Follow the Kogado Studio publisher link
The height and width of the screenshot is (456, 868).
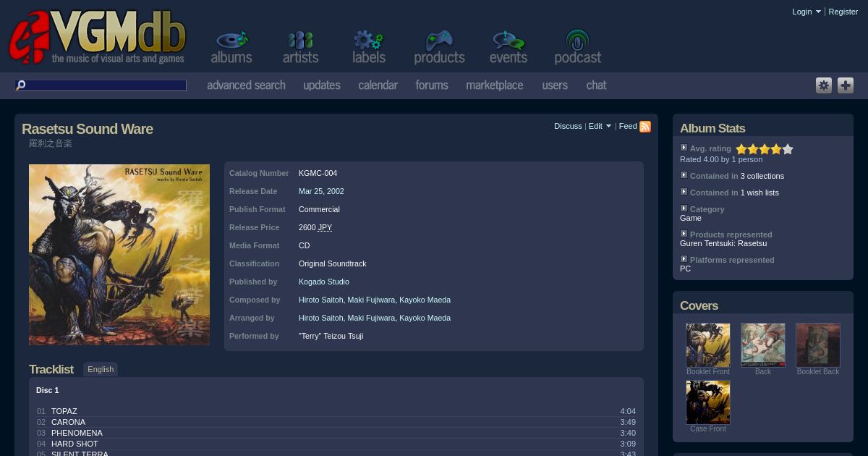[323, 282]
